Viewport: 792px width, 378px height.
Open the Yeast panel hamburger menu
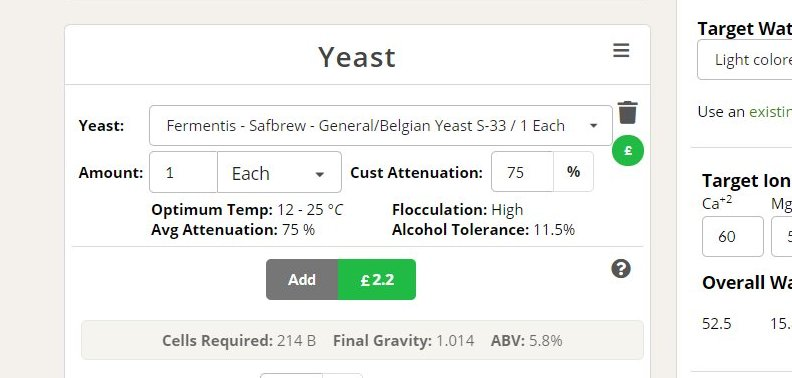[x=621, y=51]
